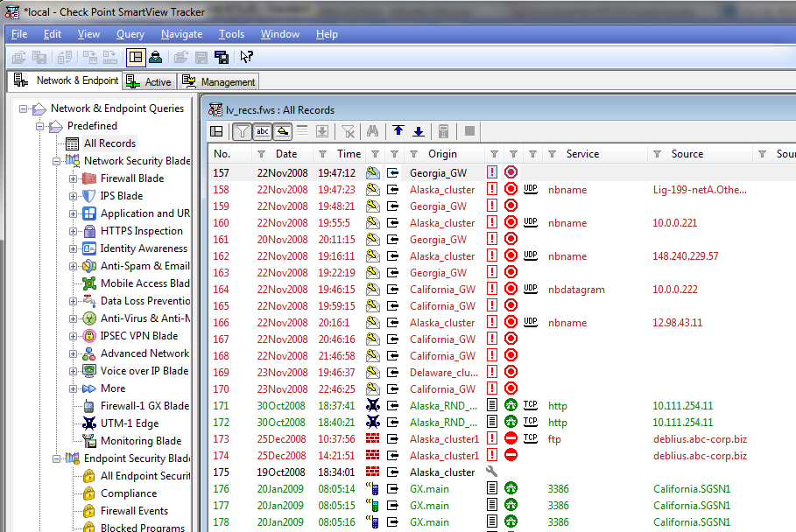The image size is (796, 532).
Task: Click the Find binoculars icon
Action: (x=372, y=131)
